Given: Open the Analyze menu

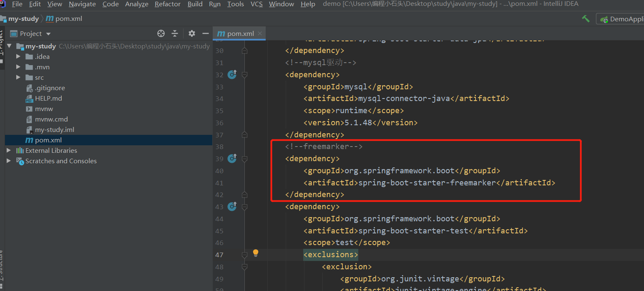Looking at the screenshot, I should 137,4.
